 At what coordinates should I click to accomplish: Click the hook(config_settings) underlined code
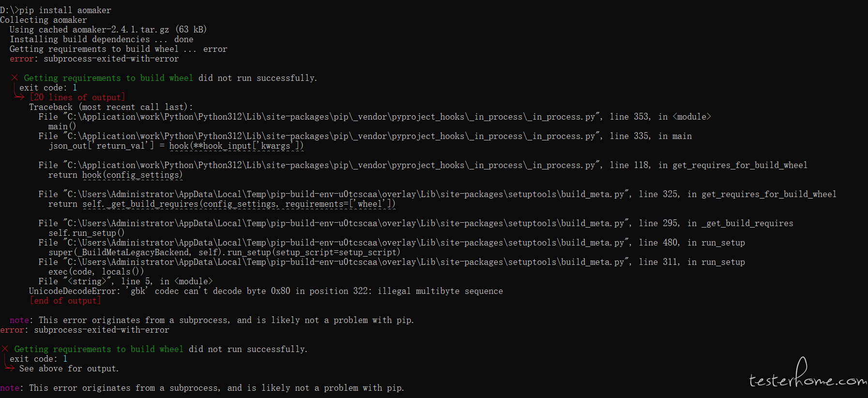[133, 175]
